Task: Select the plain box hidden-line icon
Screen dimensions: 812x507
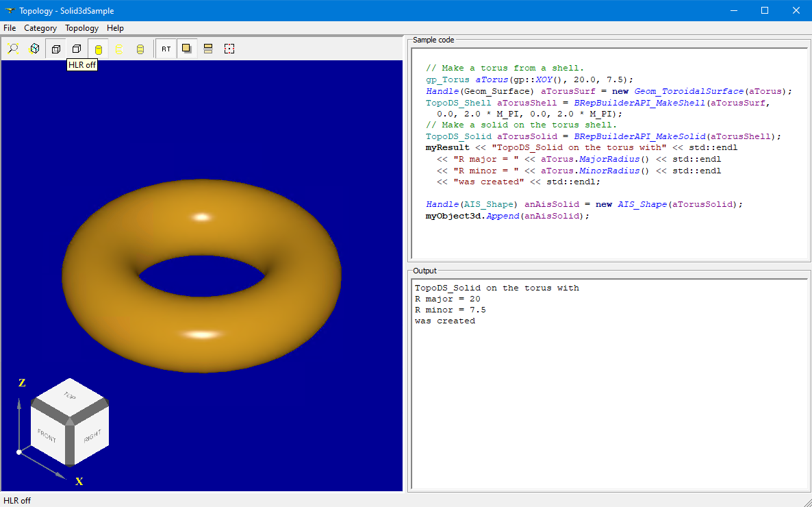Action: pyautogui.click(x=77, y=49)
